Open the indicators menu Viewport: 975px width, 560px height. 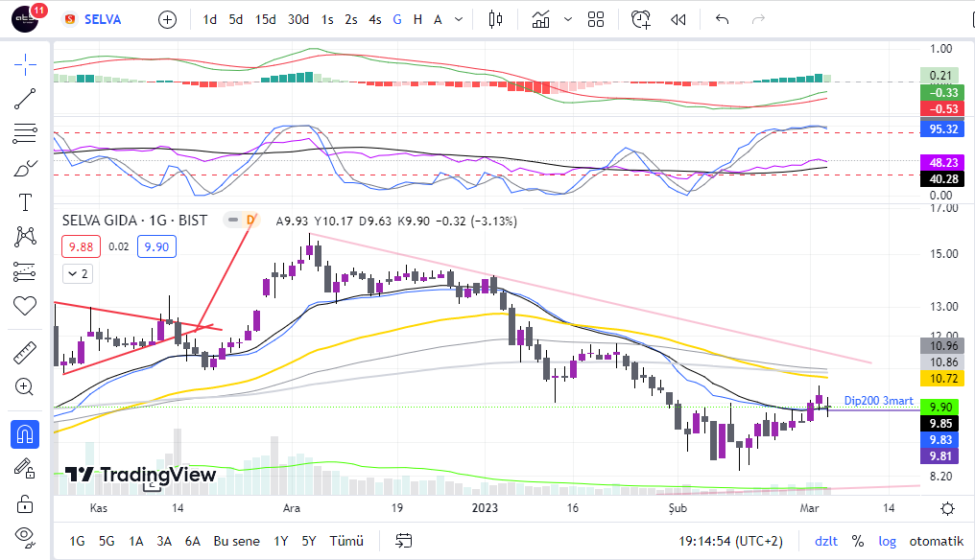coord(540,19)
